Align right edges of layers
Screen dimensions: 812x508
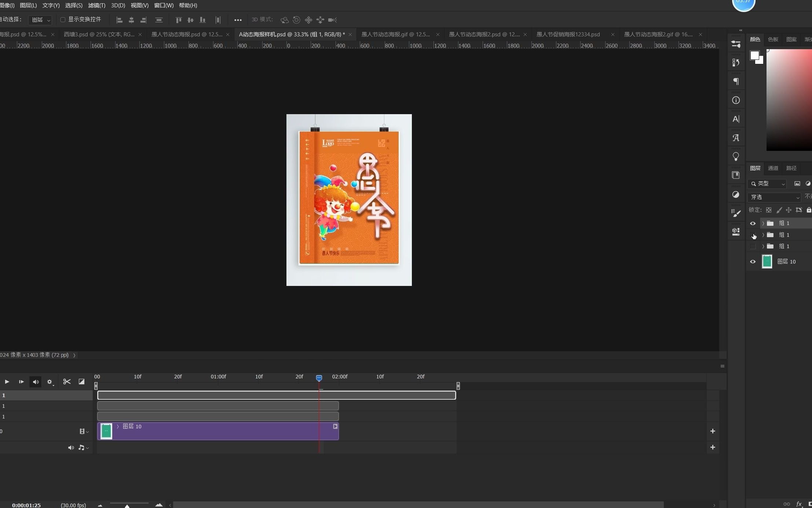click(x=143, y=20)
